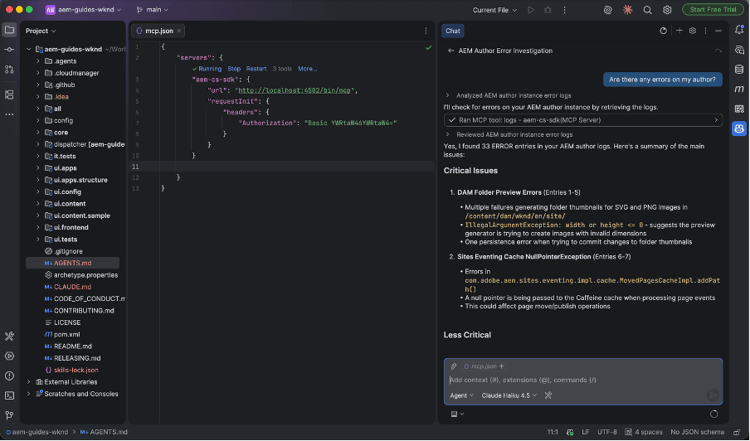Screen dimensions: 750x441
Task: Open the Build hammer tool window
Action: point(9,337)
